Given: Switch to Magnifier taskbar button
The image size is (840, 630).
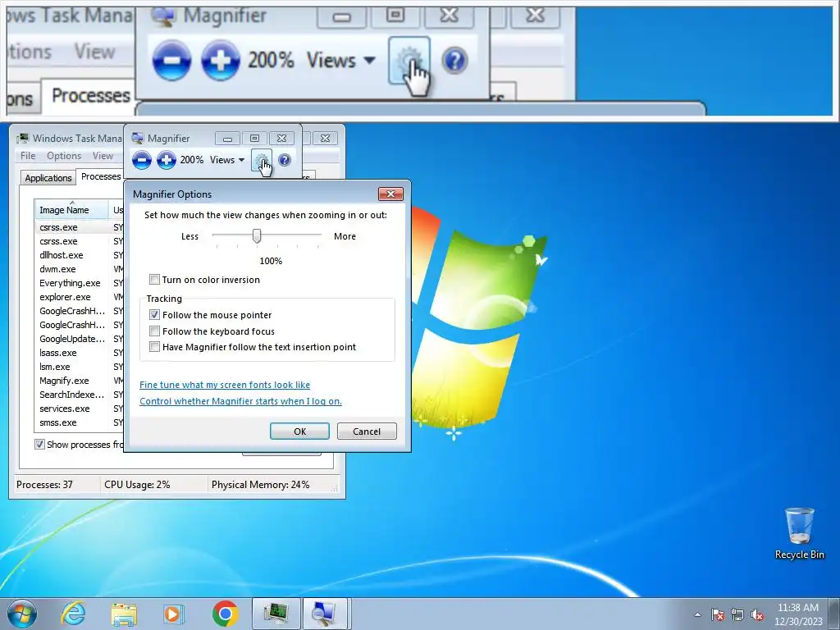Looking at the screenshot, I should (326, 614).
